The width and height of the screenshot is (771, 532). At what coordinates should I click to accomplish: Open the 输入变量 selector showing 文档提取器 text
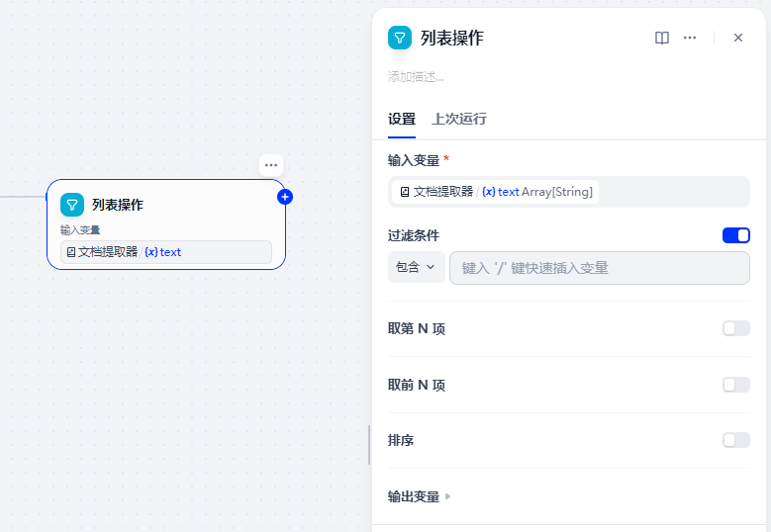coord(568,192)
